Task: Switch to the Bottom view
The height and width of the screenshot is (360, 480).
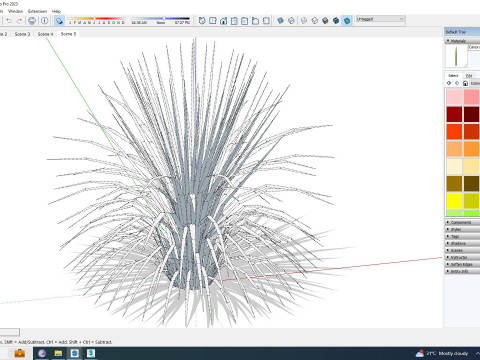Action: (266, 21)
